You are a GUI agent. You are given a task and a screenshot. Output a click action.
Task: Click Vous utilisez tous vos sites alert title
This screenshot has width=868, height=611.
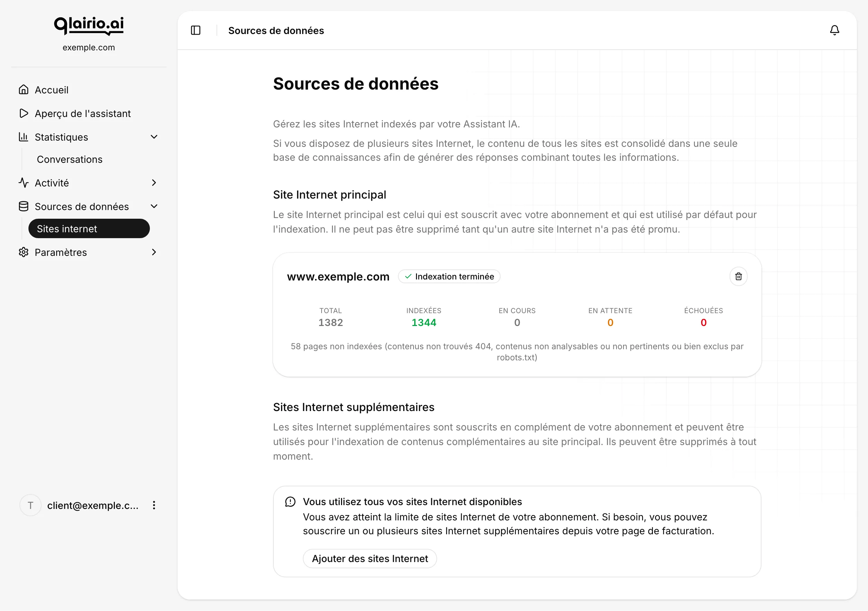click(412, 502)
